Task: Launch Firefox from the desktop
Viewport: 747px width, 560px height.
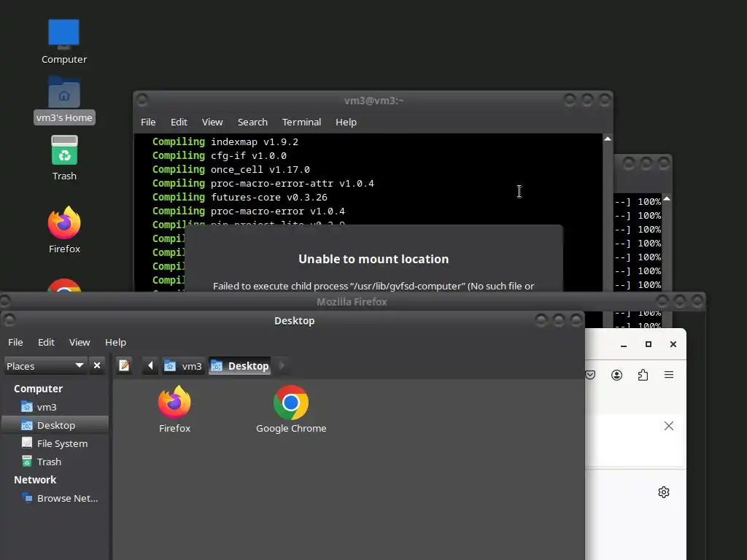Action: pos(64,230)
